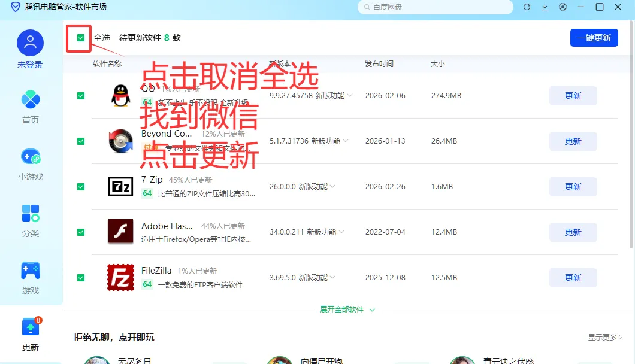Click the FileZilla app icon

pyautogui.click(x=120, y=277)
